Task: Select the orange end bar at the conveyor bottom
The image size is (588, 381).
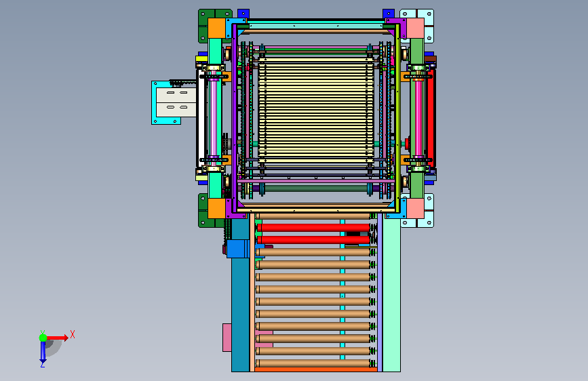Action: [x=316, y=369]
